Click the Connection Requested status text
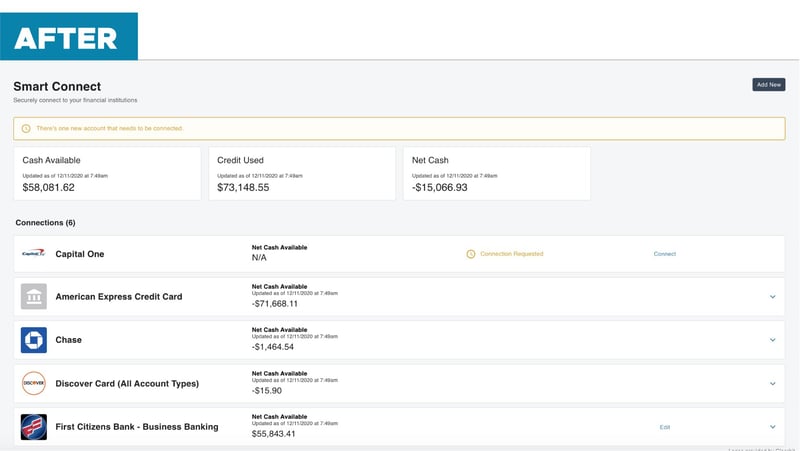 512,254
